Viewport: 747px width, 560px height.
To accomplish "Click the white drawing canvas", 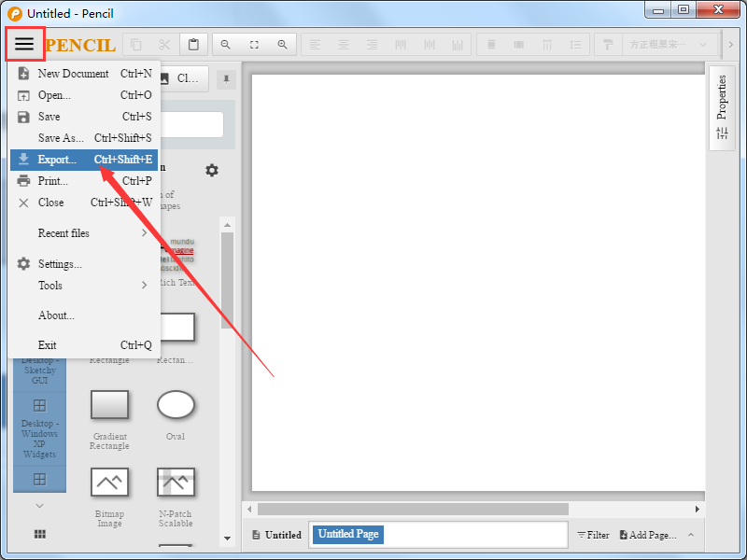I will [x=478, y=283].
